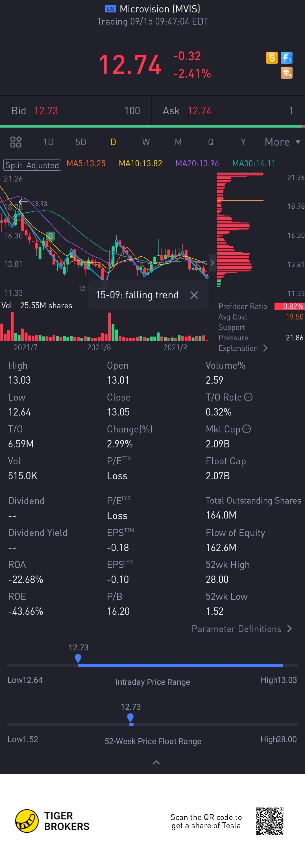Select the Y yearly chart tab

(243, 142)
